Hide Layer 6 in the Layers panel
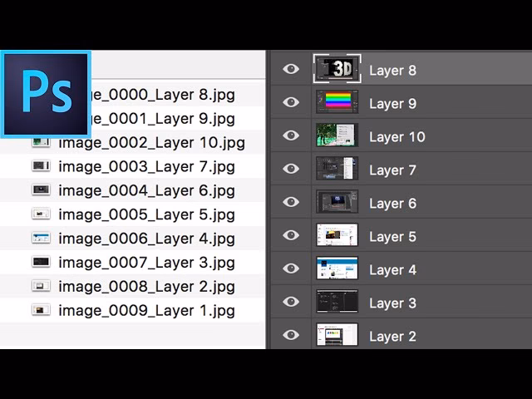Viewport: 532px width, 399px height. 291,202
